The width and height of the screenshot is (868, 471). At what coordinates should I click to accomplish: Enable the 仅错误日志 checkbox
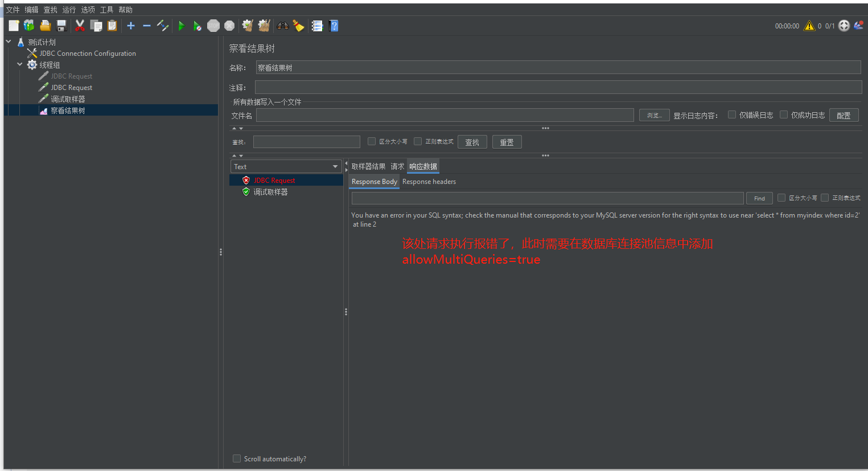click(732, 114)
